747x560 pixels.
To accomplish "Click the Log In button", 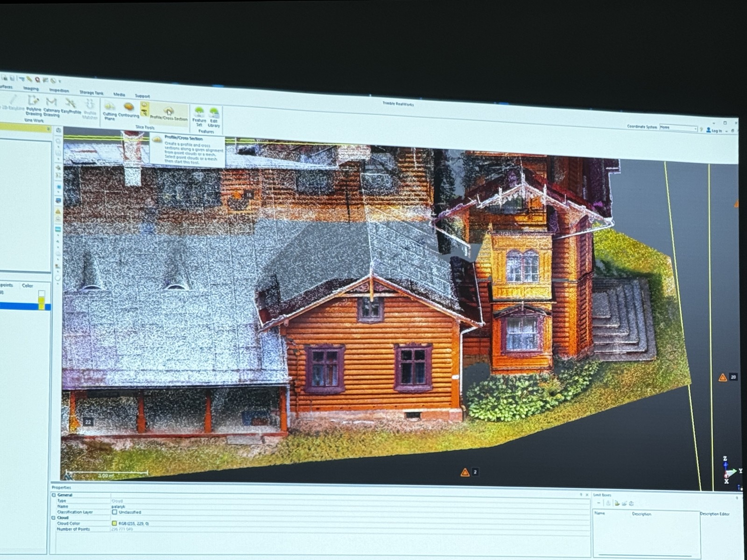I will [714, 130].
